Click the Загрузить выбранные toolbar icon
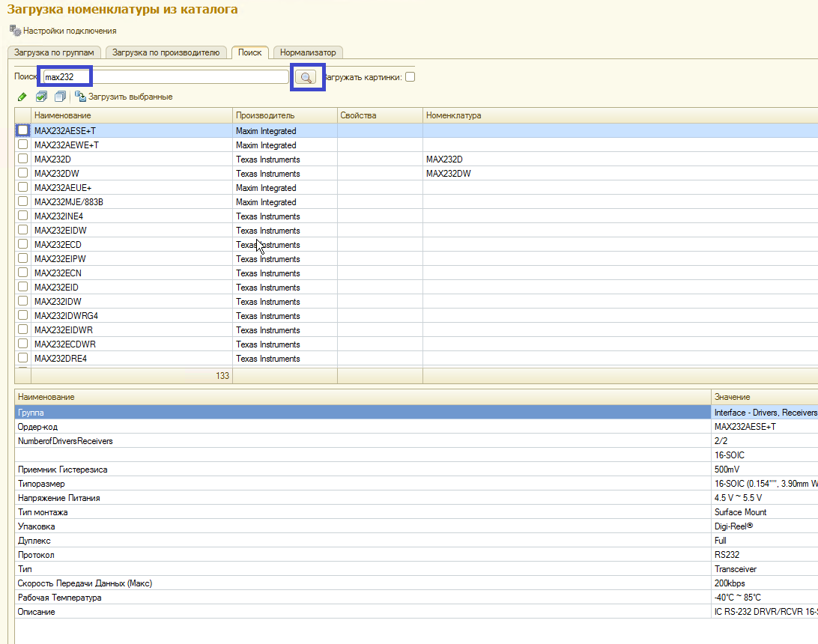818x644 pixels. coord(80,97)
